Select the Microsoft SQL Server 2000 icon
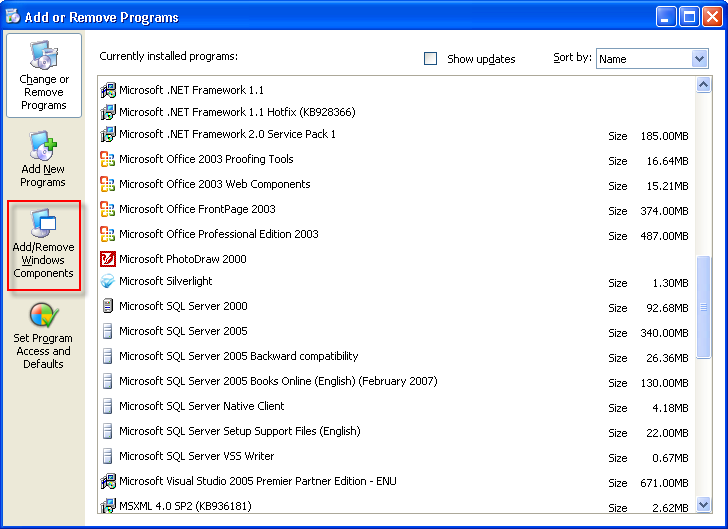Viewport: 728px width, 529px height. 108,306
